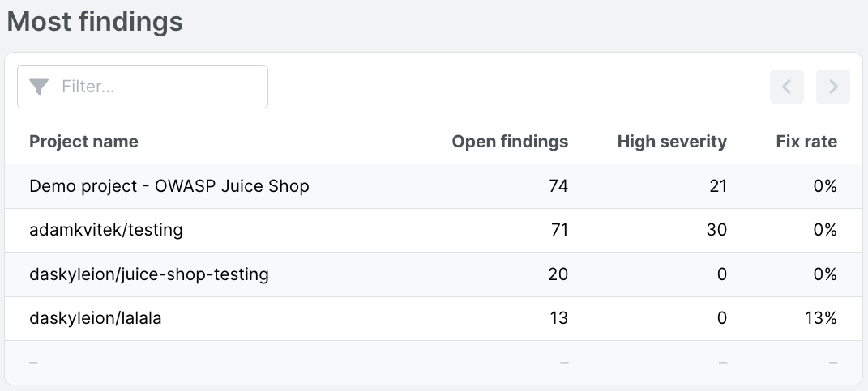
Task: Click the funnel filter icon
Action: click(39, 87)
